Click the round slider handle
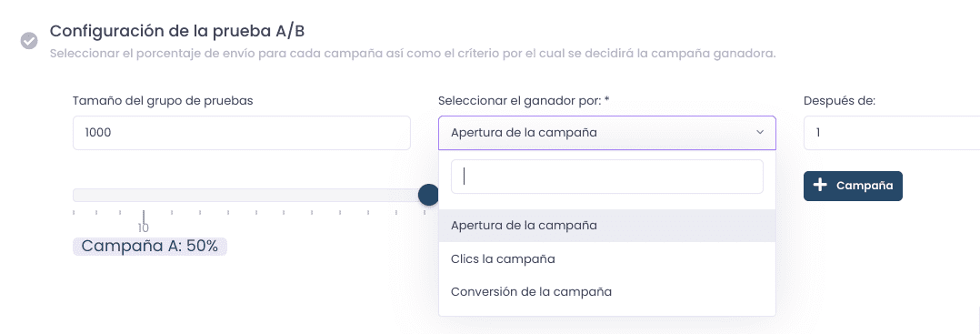980x334 pixels. 429,195
